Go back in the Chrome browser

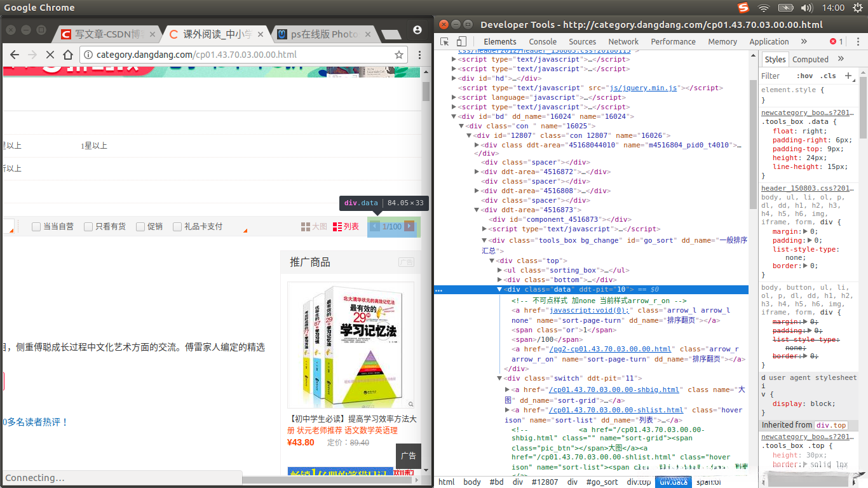(x=15, y=55)
